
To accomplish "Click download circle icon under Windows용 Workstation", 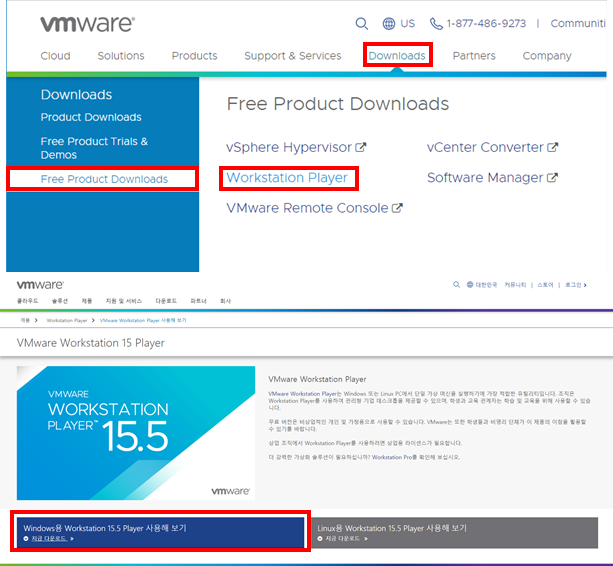I will 26,539.
